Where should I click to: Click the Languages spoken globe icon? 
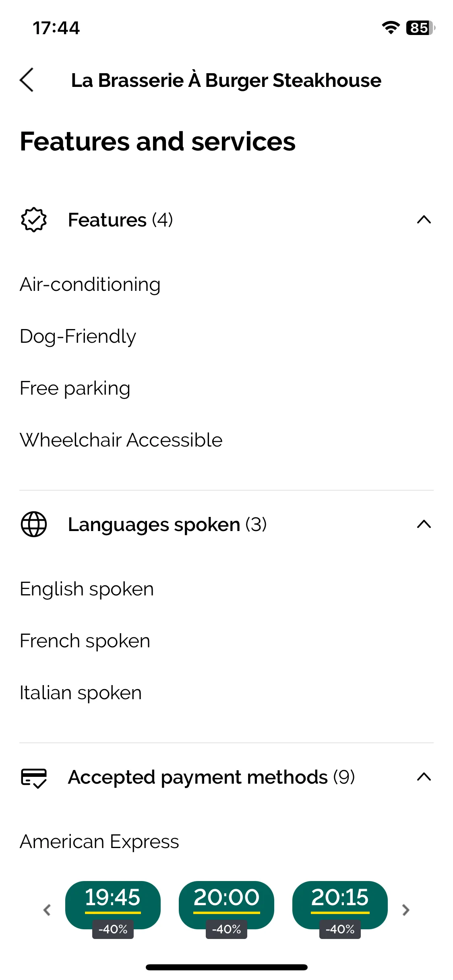[x=34, y=524]
